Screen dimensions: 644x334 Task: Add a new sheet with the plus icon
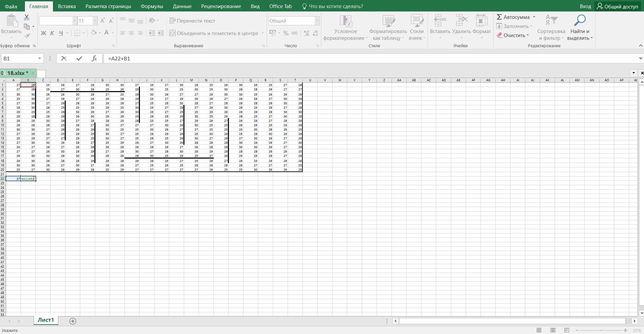point(73,321)
